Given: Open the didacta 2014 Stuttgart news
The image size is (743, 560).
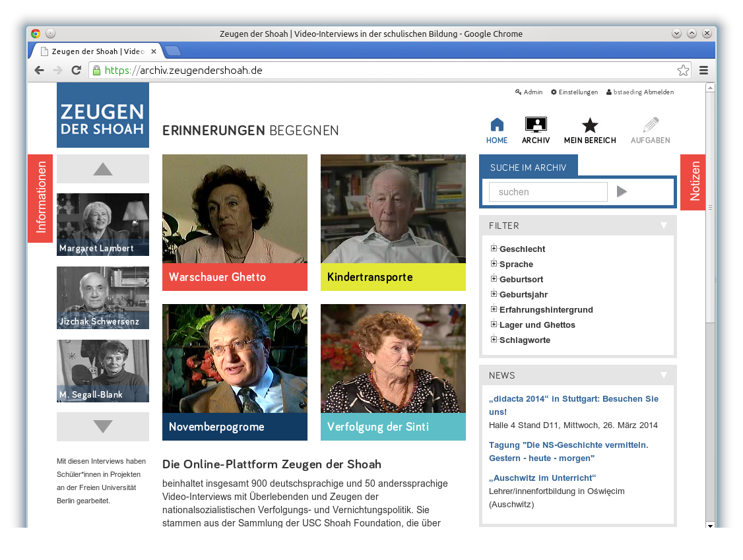Looking at the screenshot, I should 574,405.
